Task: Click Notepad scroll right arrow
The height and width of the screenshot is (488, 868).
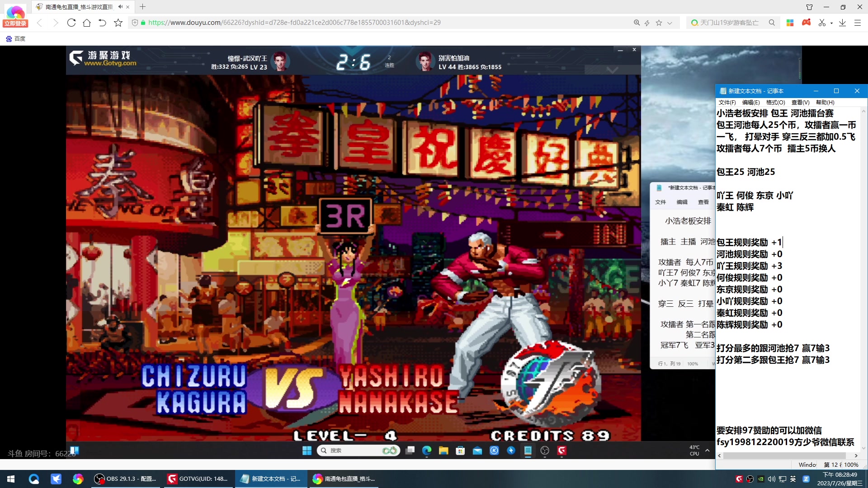Action: 856,455
